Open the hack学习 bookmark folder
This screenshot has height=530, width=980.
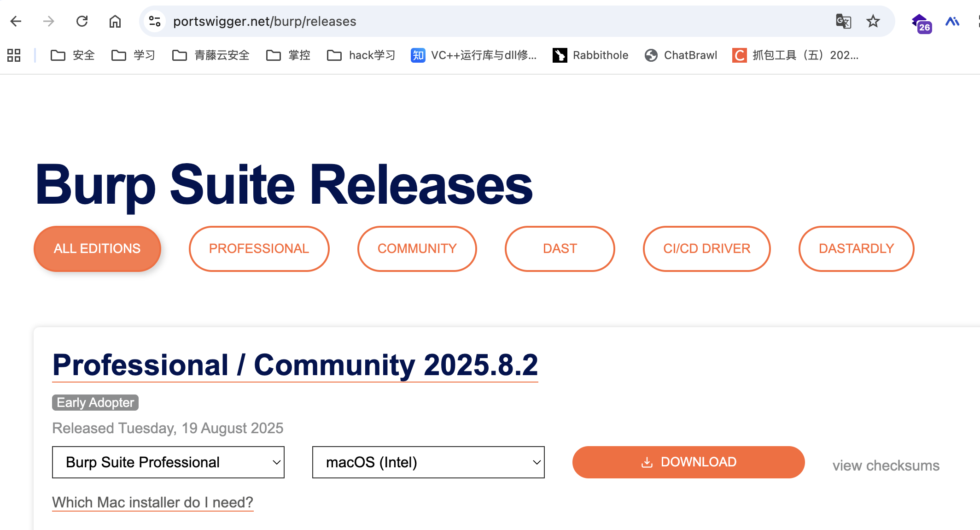tap(361, 55)
